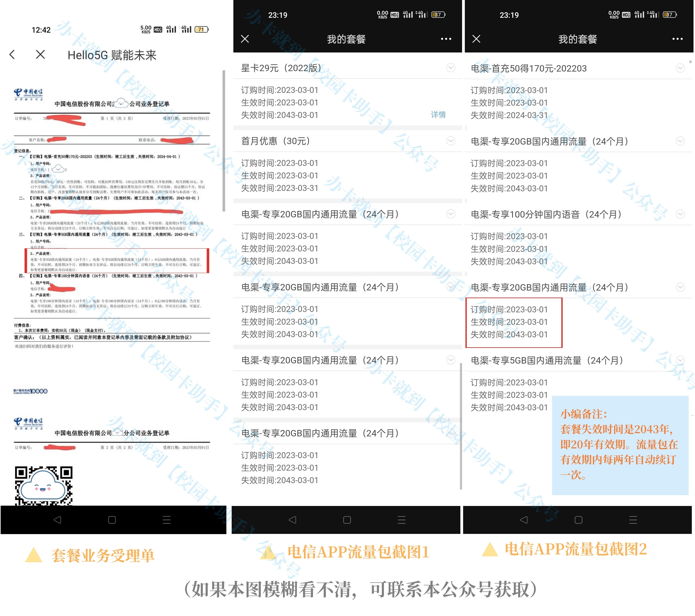Image resolution: width=695 pixels, height=616 pixels.
Task: Select 失效时间:2024-03-31 under 电渠-首充50得170元
Action: (x=509, y=115)
